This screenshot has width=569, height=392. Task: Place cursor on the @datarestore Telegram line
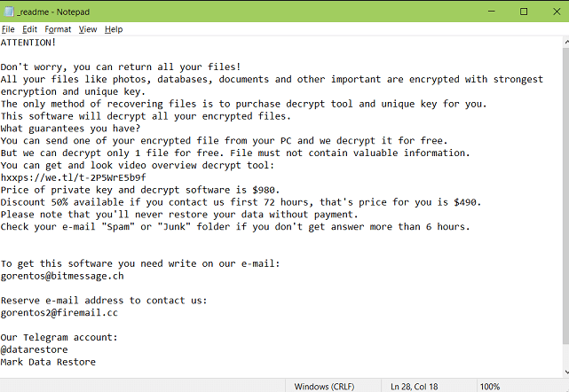coord(34,349)
